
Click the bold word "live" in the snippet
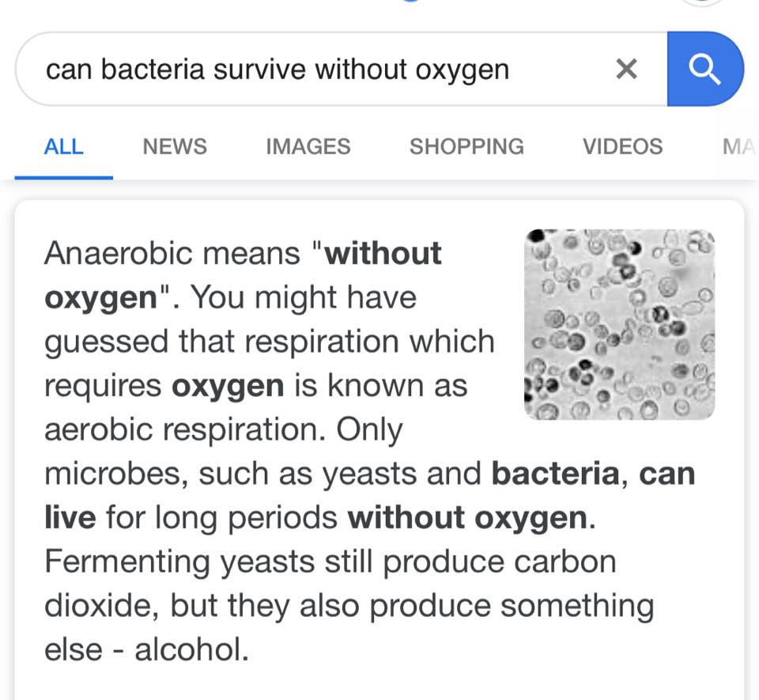click(70, 518)
